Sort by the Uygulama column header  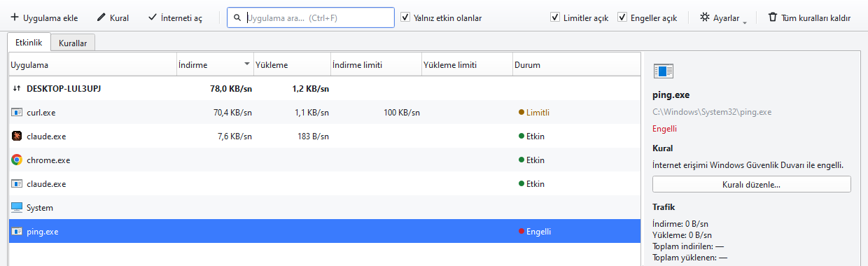(92, 65)
